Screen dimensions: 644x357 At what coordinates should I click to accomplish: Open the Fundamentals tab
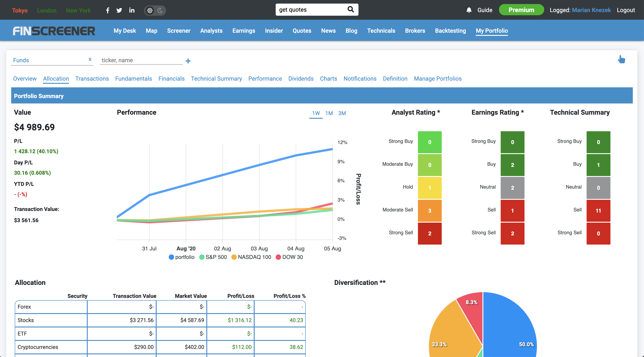(134, 79)
